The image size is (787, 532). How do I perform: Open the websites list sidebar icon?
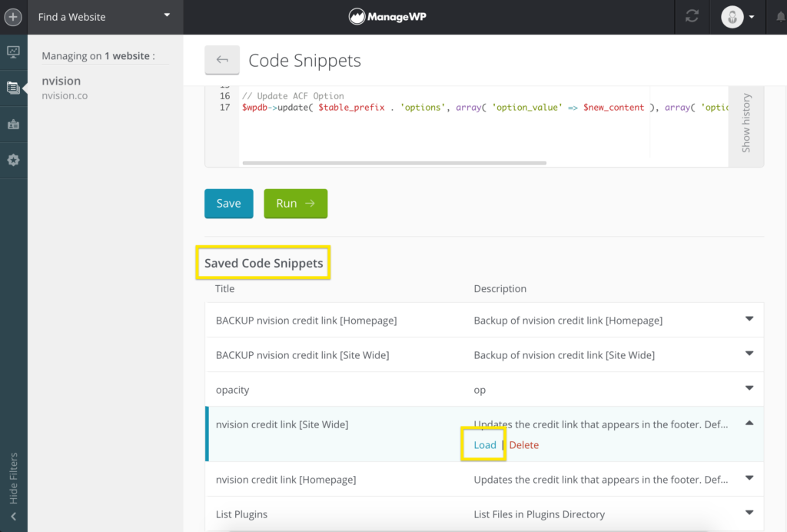click(14, 88)
